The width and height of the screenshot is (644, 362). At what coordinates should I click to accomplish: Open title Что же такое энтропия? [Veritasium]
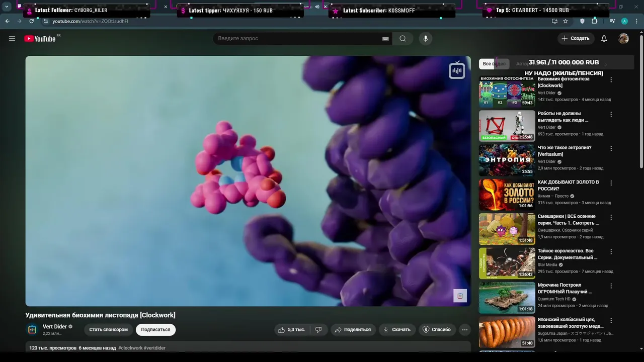pos(565,151)
